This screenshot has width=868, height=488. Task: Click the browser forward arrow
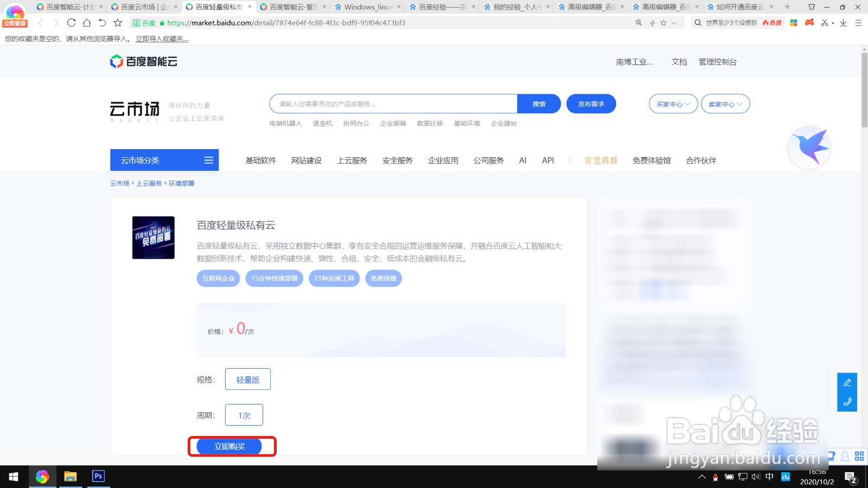pos(55,23)
